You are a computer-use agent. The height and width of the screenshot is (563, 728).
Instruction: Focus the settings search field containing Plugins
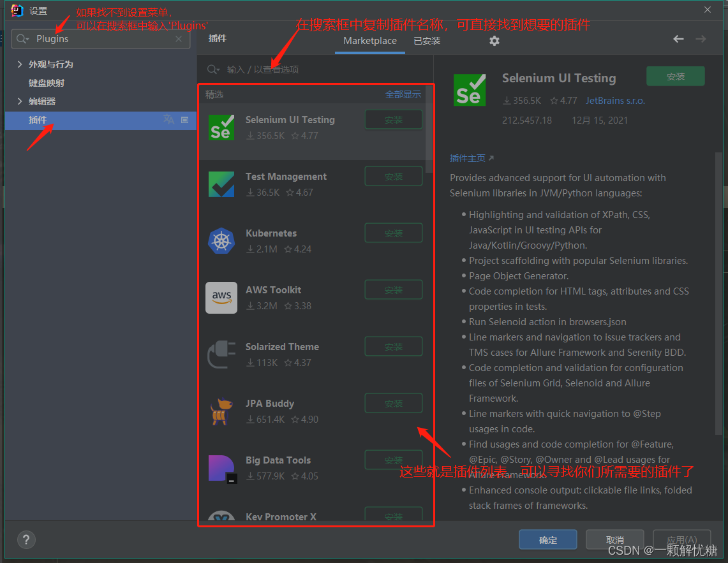coord(101,39)
